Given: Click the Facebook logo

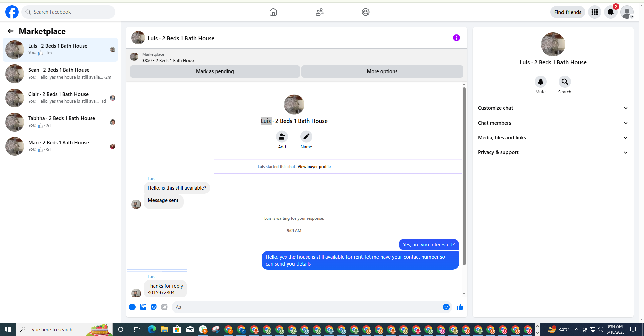Looking at the screenshot, I should click(12, 12).
